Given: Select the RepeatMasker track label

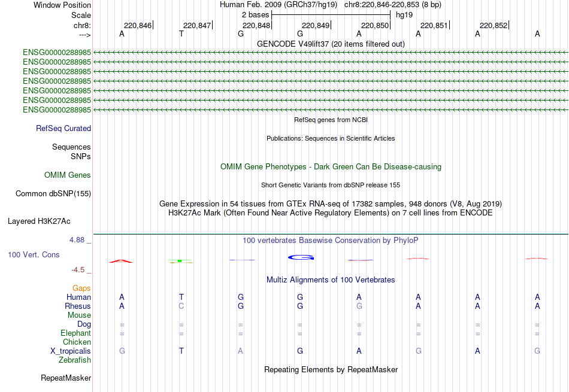Looking at the screenshot, I should point(66,378).
